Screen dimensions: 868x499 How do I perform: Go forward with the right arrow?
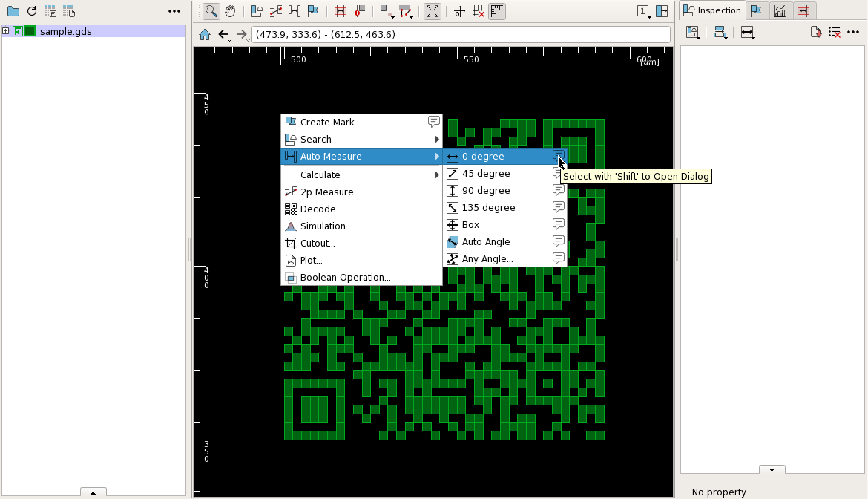point(242,35)
